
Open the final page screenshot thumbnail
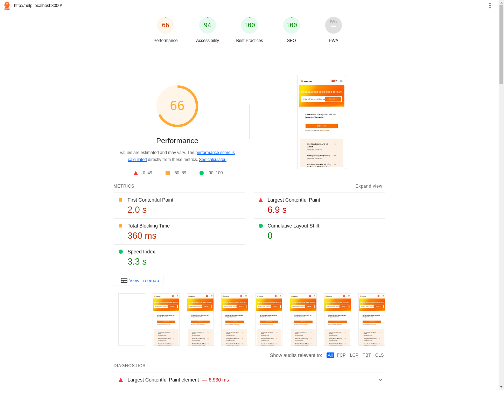[x=322, y=122]
